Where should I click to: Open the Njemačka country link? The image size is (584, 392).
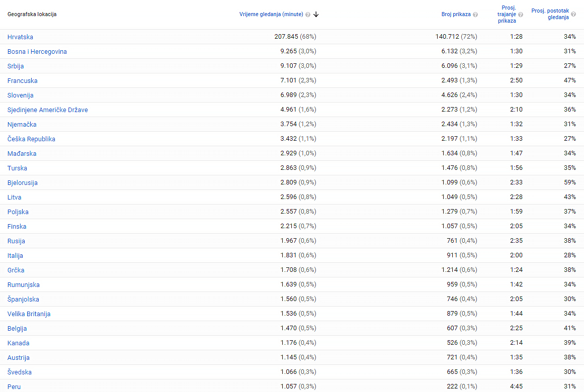pyautogui.click(x=22, y=125)
